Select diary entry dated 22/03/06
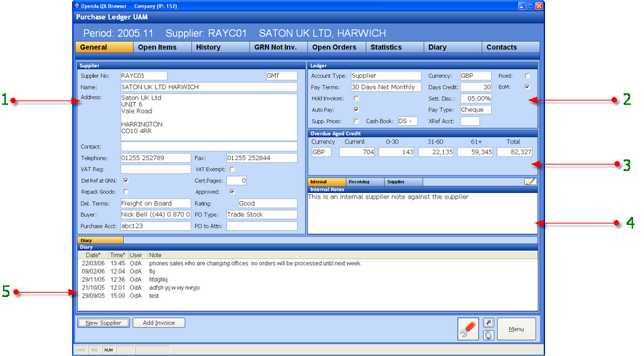The width and height of the screenshot is (644, 356). [x=307, y=263]
